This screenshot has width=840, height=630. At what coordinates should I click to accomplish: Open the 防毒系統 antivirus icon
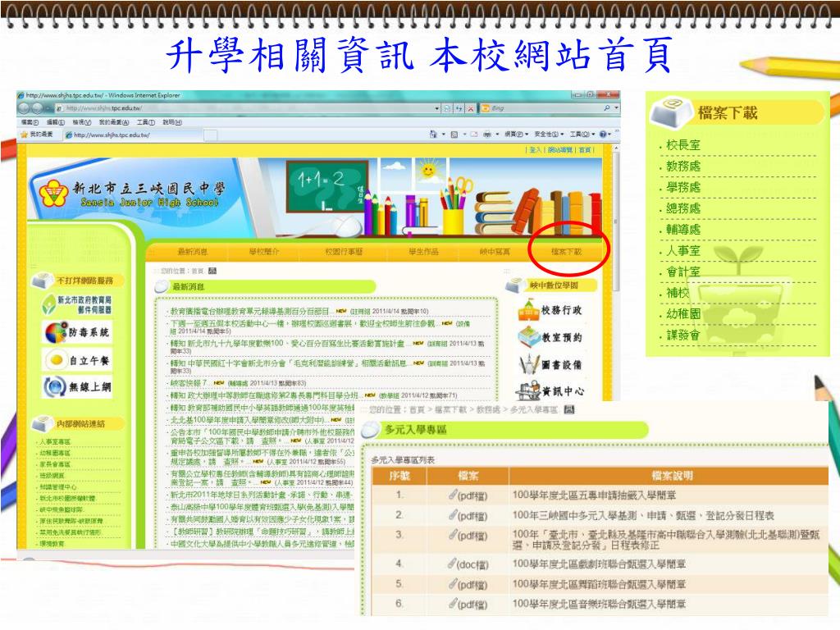(x=76, y=332)
